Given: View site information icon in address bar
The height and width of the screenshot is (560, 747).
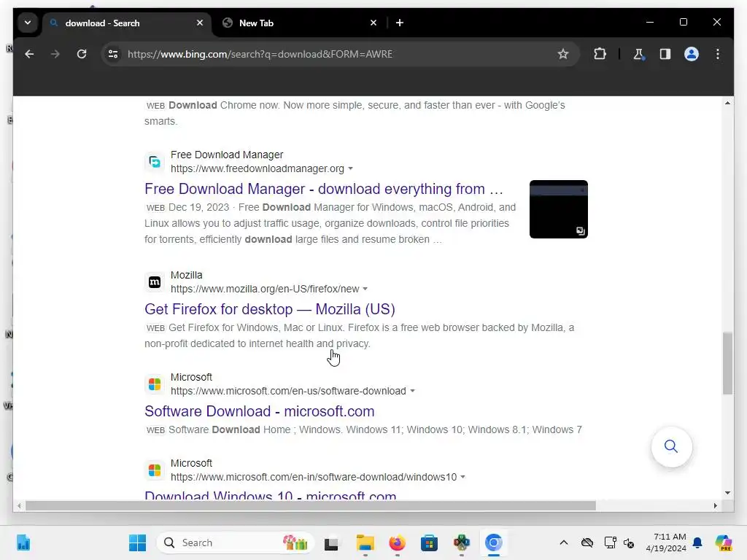Looking at the screenshot, I should click(x=113, y=54).
